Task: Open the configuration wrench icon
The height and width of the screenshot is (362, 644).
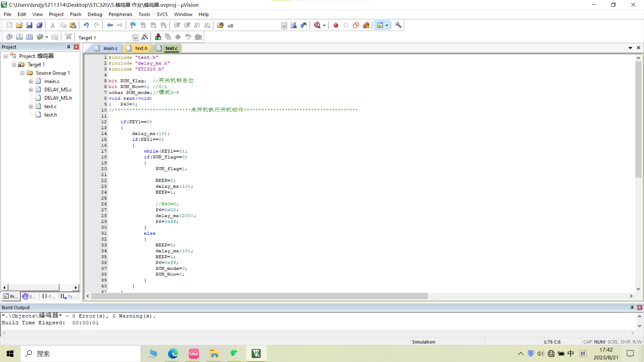Action: click(x=398, y=25)
